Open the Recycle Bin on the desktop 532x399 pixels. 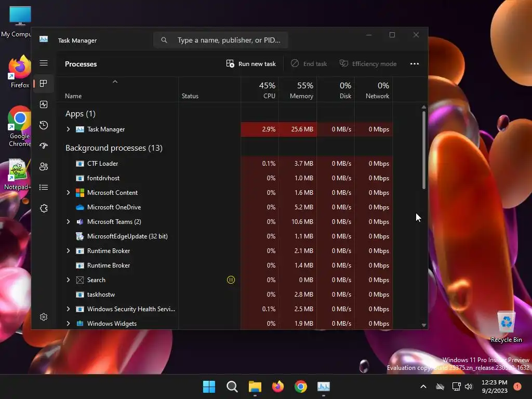click(x=506, y=327)
